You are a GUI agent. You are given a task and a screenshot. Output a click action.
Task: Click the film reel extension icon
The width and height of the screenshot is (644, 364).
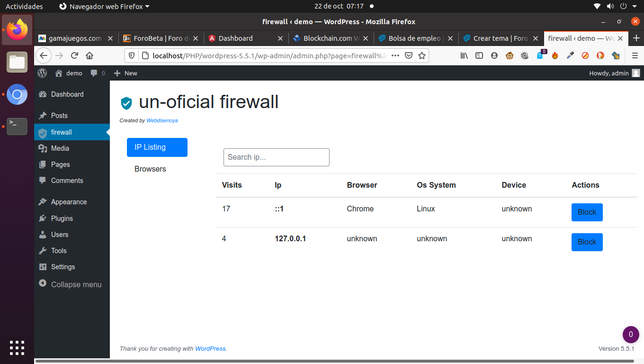(525, 55)
